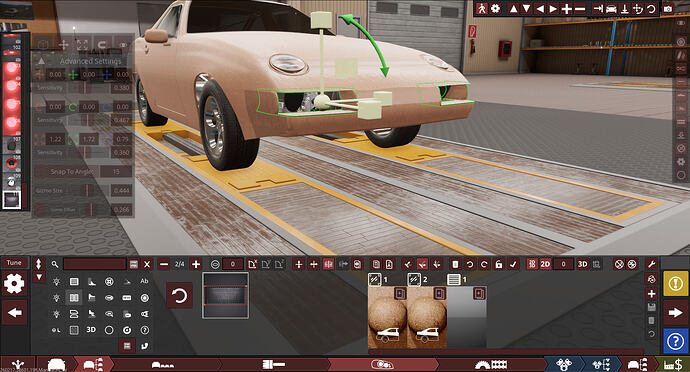Open the car trim tab in bottom bar

pyautogui.click(x=93, y=365)
